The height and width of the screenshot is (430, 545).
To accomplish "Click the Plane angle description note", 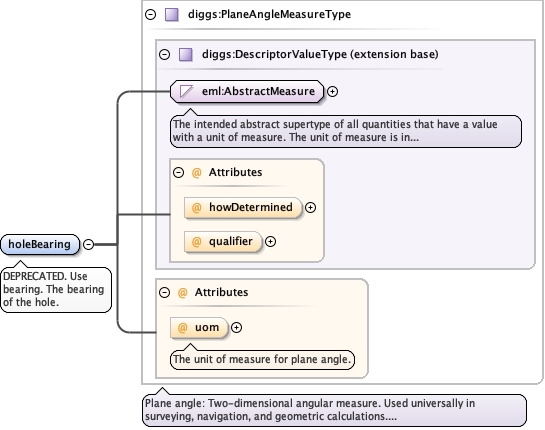I will (x=334, y=410).
